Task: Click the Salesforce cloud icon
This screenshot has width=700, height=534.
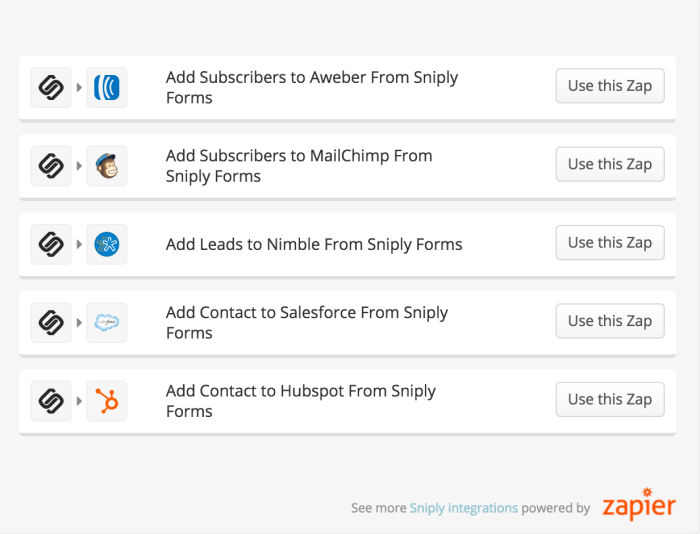Action: click(x=107, y=322)
